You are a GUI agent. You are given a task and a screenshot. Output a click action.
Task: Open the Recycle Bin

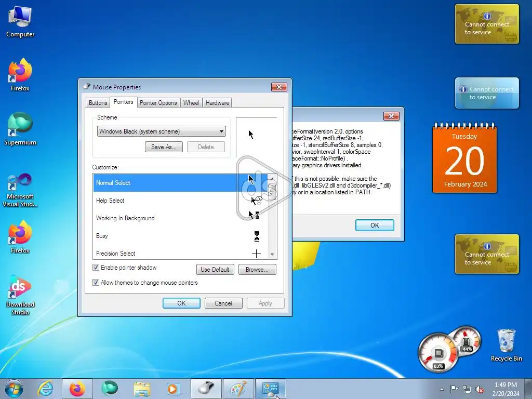pyautogui.click(x=506, y=345)
